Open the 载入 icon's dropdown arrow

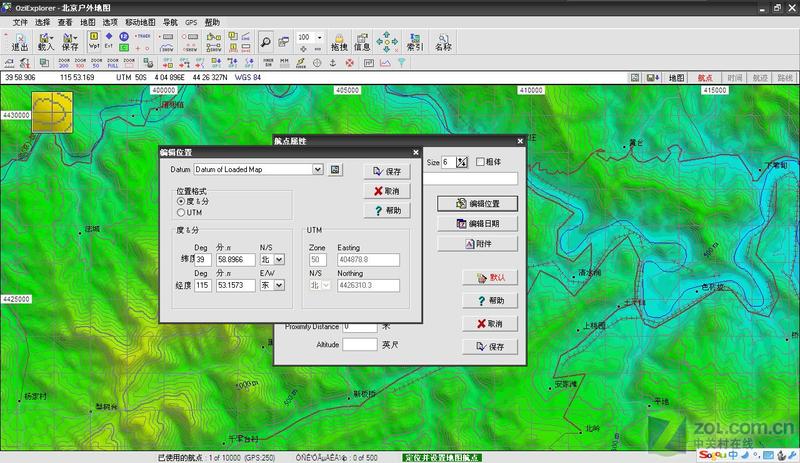52,38
